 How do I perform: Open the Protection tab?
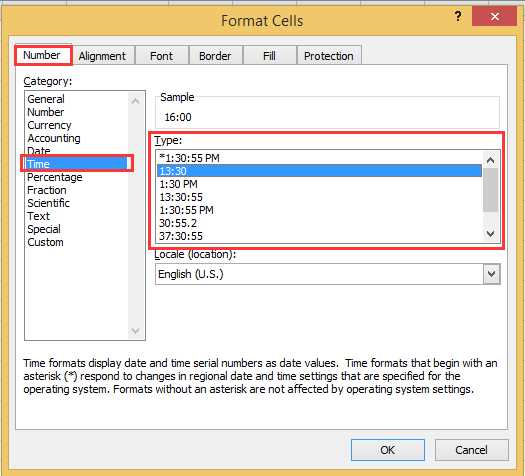coord(329,56)
